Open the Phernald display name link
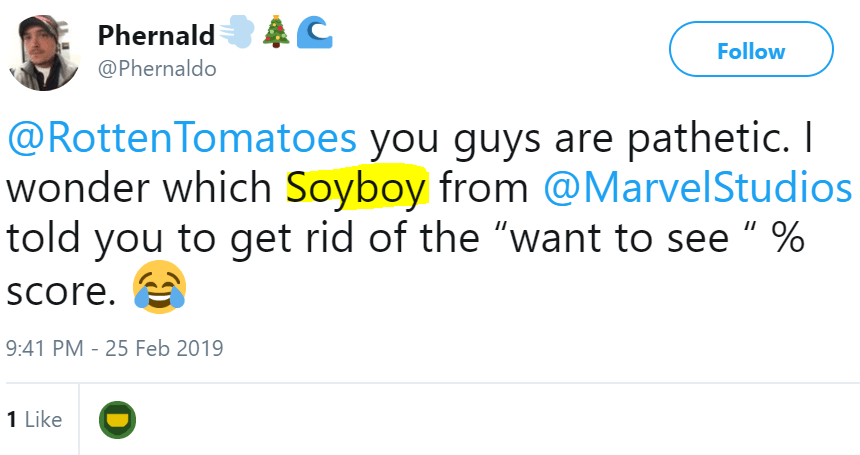Image resolution: width=860 pixels, height=455 pixels. point(156,36)
